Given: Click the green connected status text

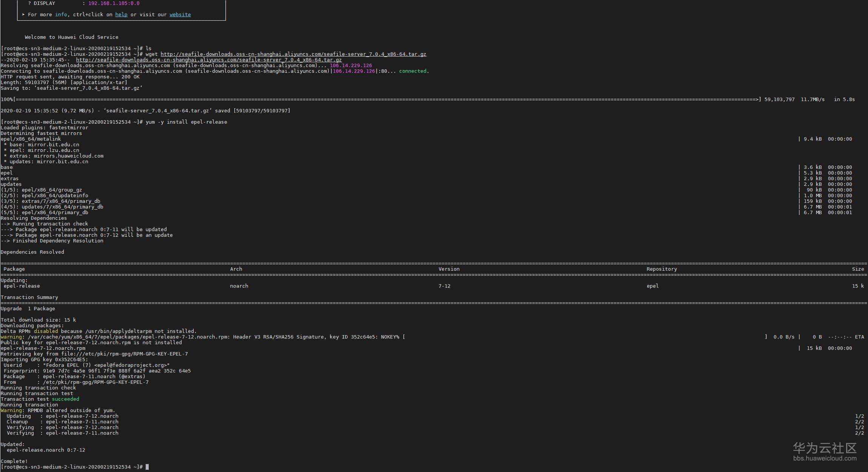Looking at the screenshot, I should [412, 71].
